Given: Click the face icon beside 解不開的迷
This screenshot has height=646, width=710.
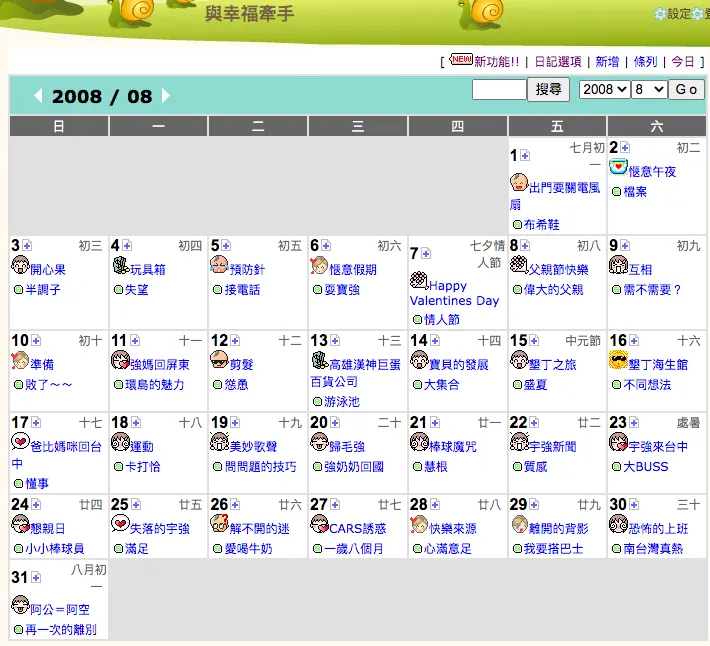Looking at the screenshot, I should click(219, 524).
